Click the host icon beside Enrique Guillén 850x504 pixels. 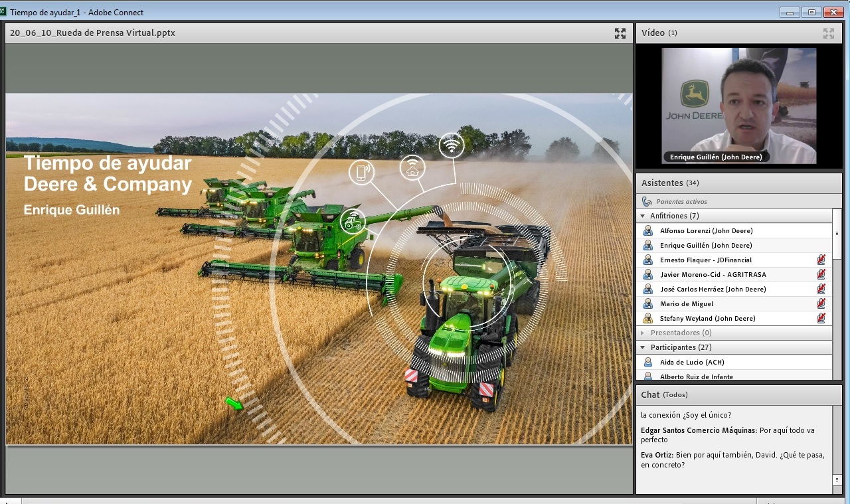tap(647, 246)
